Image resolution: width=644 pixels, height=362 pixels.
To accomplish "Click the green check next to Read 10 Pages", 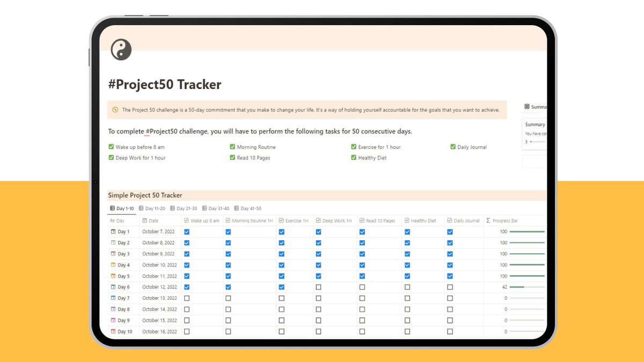I will pyautogui.click(x=232, y=158).
